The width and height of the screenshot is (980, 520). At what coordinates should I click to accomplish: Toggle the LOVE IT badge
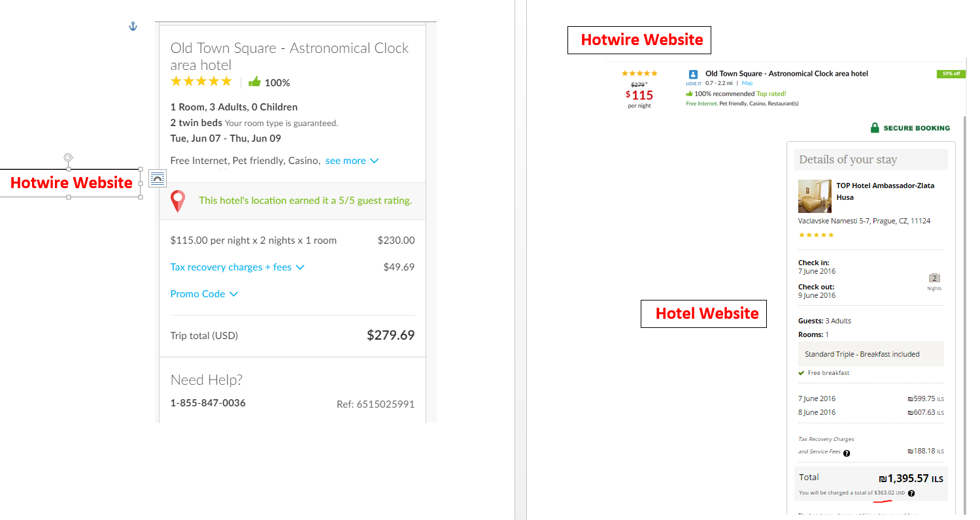[x=694, y=83]
